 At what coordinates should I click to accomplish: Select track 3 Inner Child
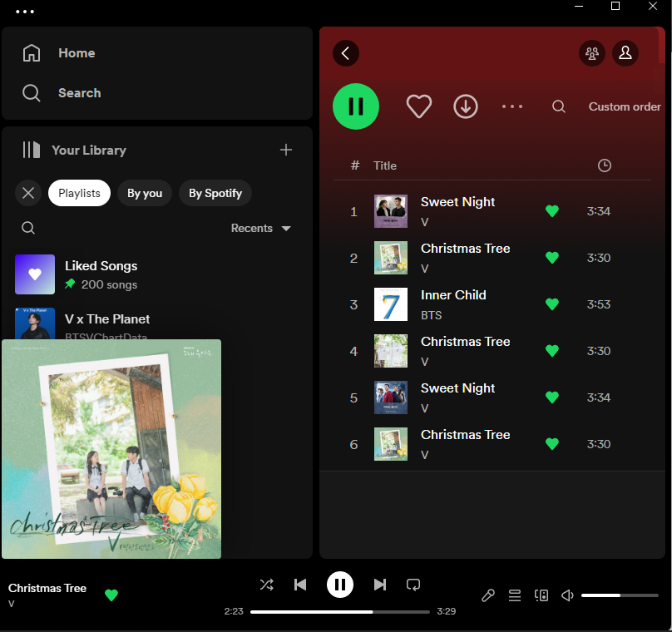click(x=492, y=304)
